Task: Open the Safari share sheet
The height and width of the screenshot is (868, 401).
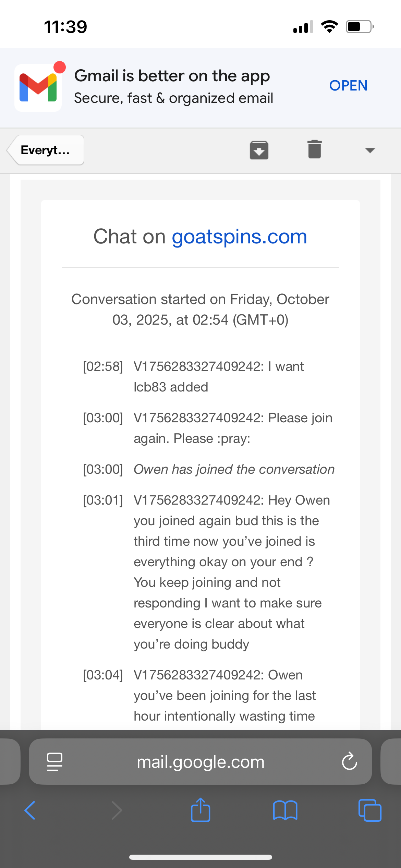Action: (200, 810)
